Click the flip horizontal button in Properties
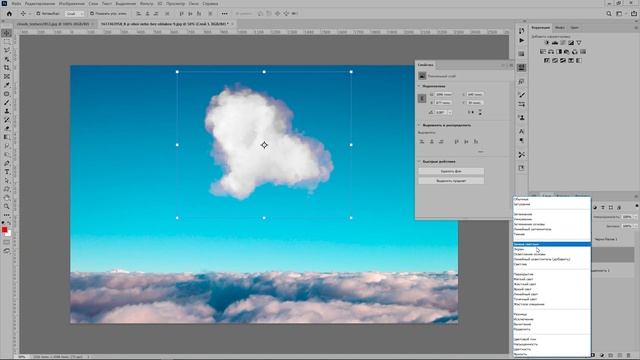The image size is (640, 360). tap(472, 112)
